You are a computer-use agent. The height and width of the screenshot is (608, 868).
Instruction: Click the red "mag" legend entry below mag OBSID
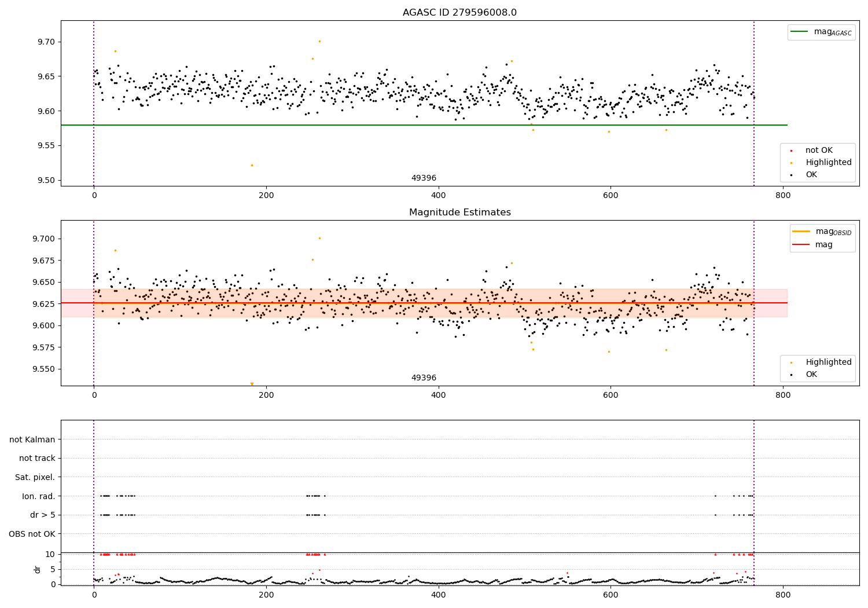coord(812,245)
